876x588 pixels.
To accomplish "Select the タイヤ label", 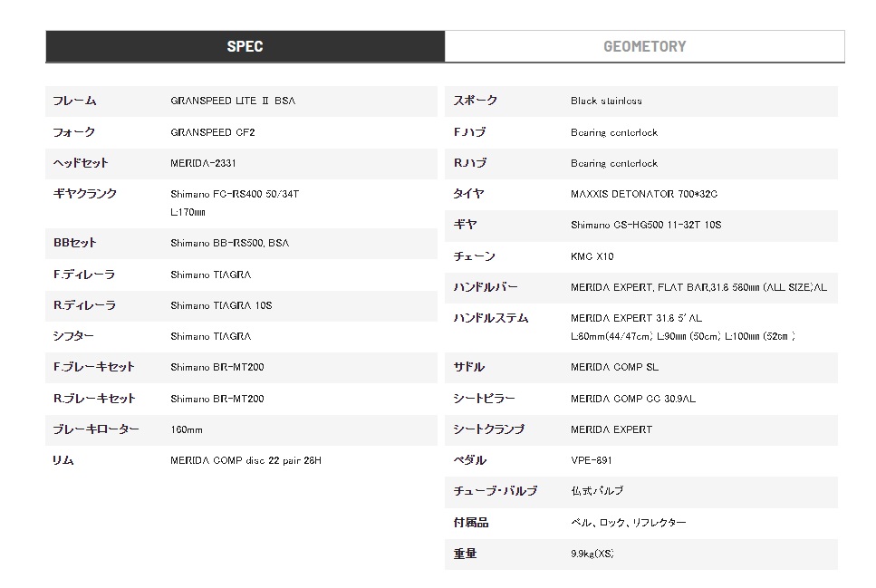I will pos(468,194).
